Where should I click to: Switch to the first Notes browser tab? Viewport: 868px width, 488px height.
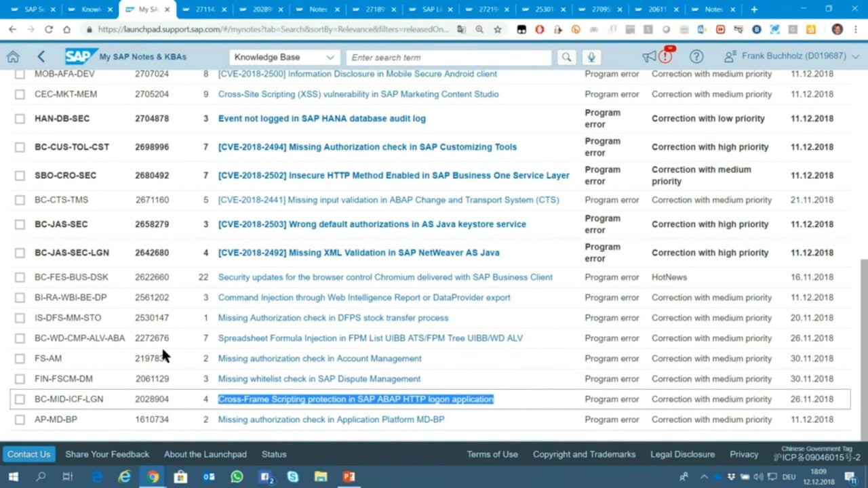(318, 9)
